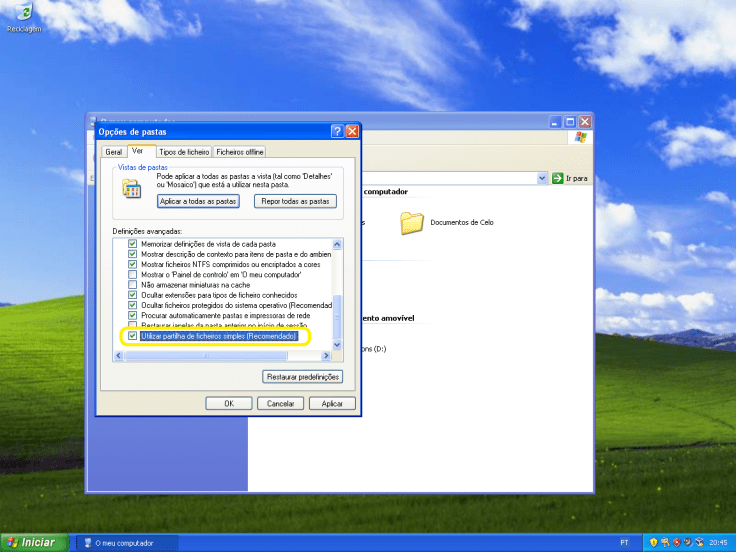Click the PT language indicator
The height and width of the screenshot is (552, 736).
[x=624, y=542]
